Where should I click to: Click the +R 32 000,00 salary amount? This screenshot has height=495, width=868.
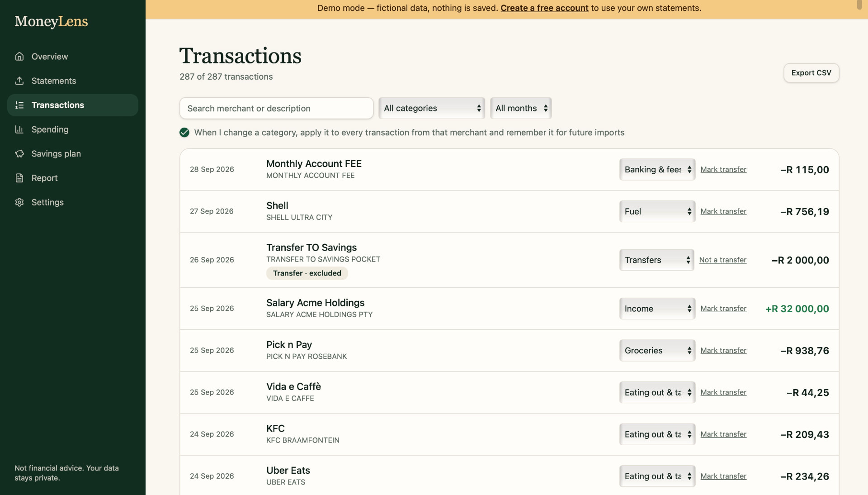[797, 309]
